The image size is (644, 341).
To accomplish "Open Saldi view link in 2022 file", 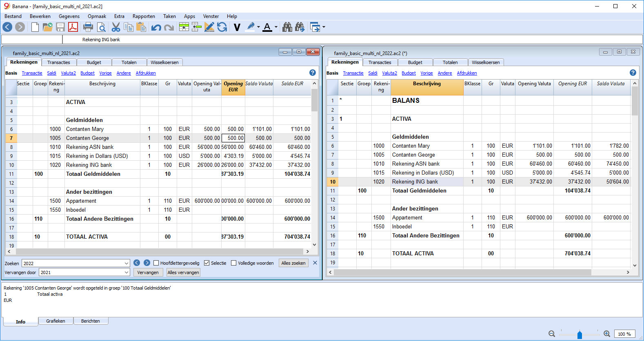I will (373, 73).
